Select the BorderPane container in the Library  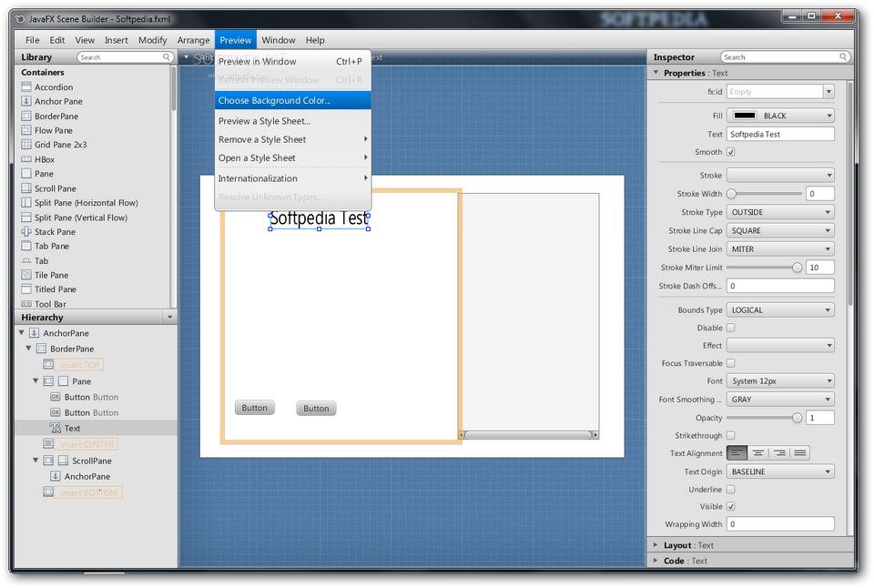pyautogui.click(x=56, y=116)
